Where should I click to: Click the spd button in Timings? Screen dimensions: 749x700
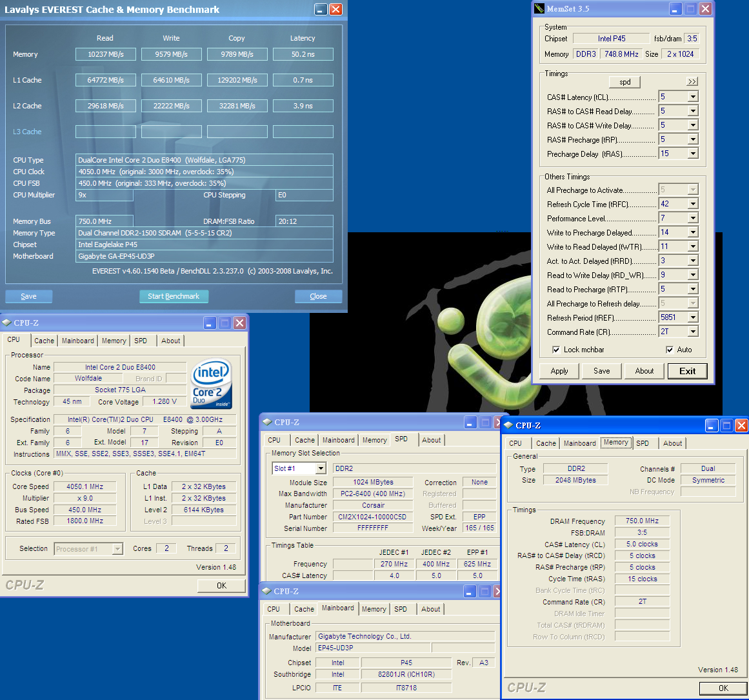[624, 82]
